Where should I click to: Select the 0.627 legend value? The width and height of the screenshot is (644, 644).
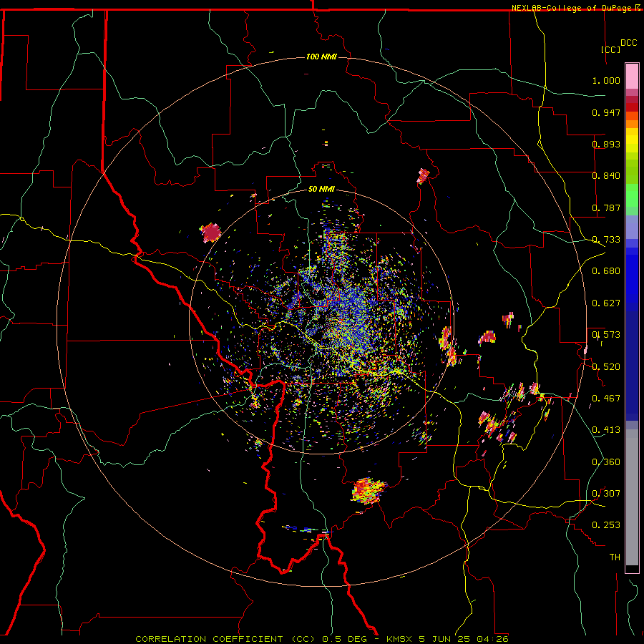coord(606,303)
